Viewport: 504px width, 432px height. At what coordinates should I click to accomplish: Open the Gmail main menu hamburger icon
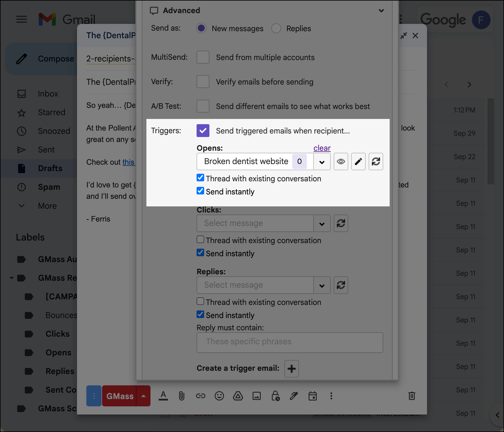[22, 20]
